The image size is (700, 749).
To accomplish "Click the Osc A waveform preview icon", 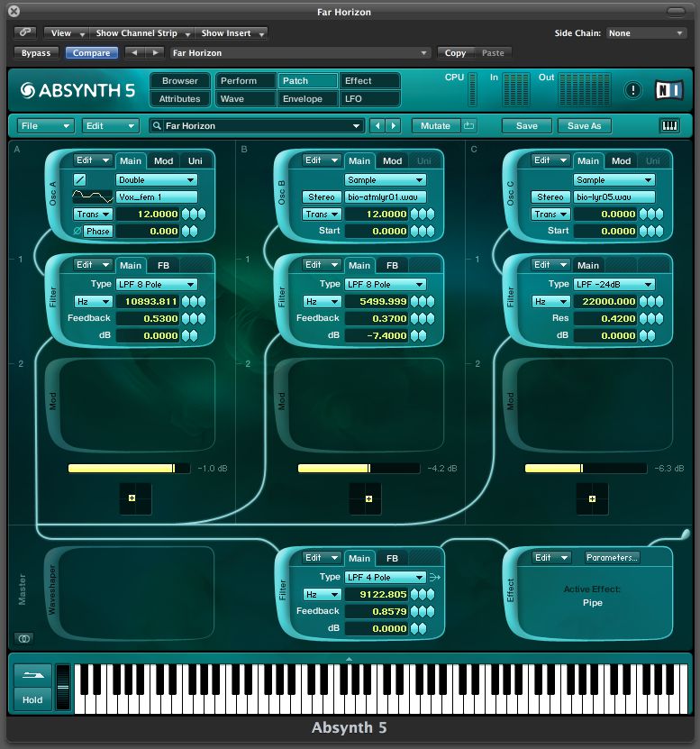I will point(92,196).
